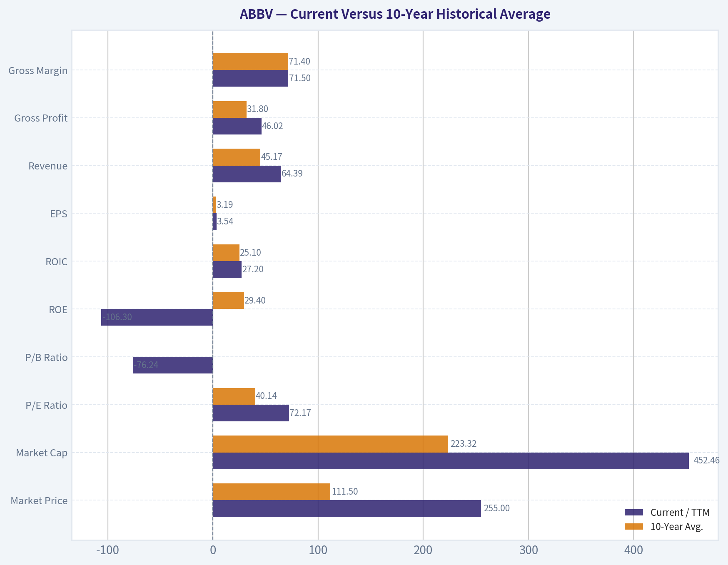The width and height of the screenshot is (728, 565).
Task: Click the Gross Profit 10-year bar, 31.80
Action: click(229, 110)
